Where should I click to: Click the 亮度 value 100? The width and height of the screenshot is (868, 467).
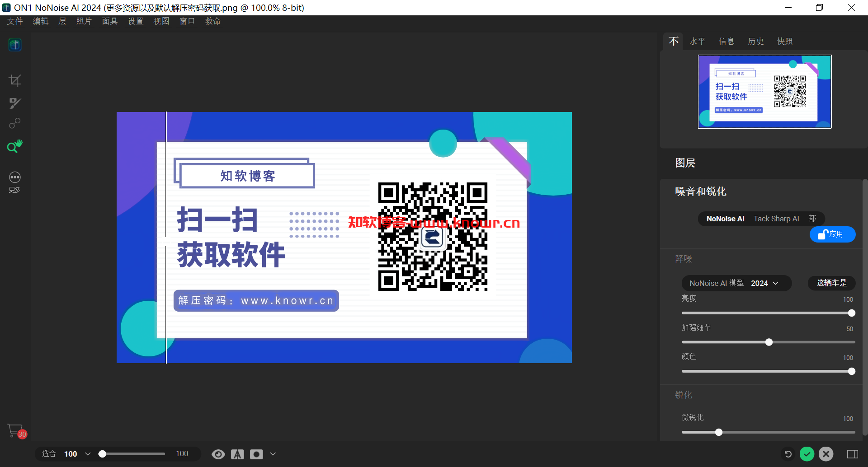click(x=848, y=299)
